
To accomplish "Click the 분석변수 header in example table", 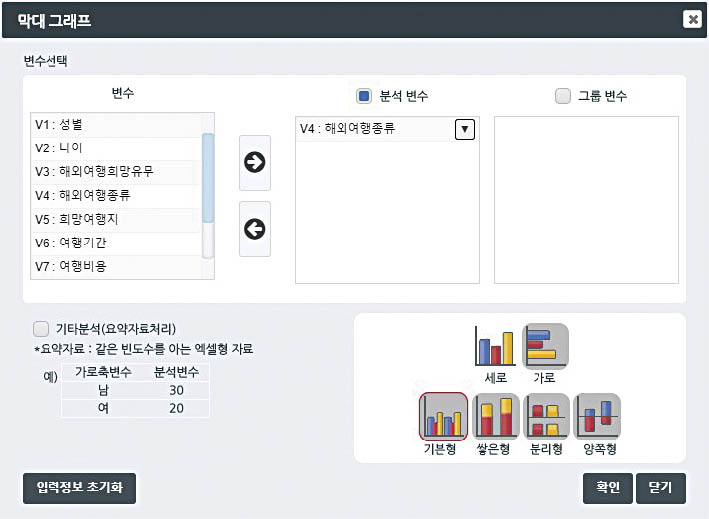I will pos(176,372).
